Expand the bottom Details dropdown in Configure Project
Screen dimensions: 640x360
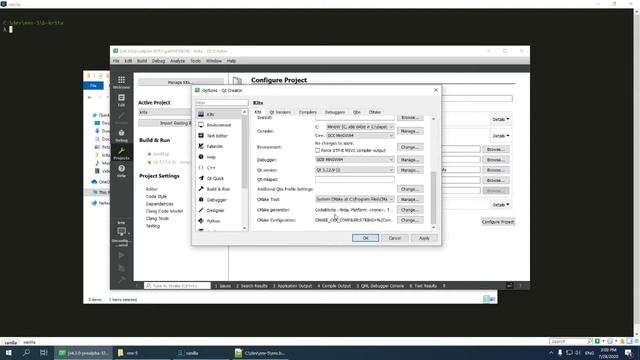point(501,204)
